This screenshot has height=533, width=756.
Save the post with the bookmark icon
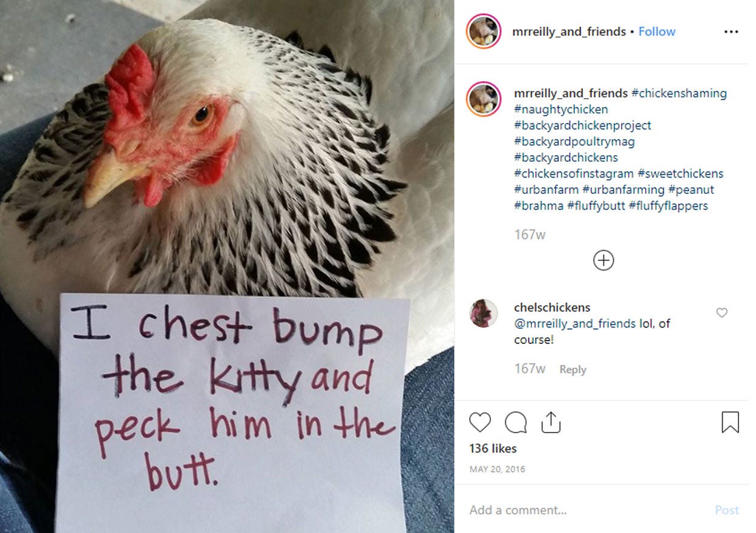[731, 422]
